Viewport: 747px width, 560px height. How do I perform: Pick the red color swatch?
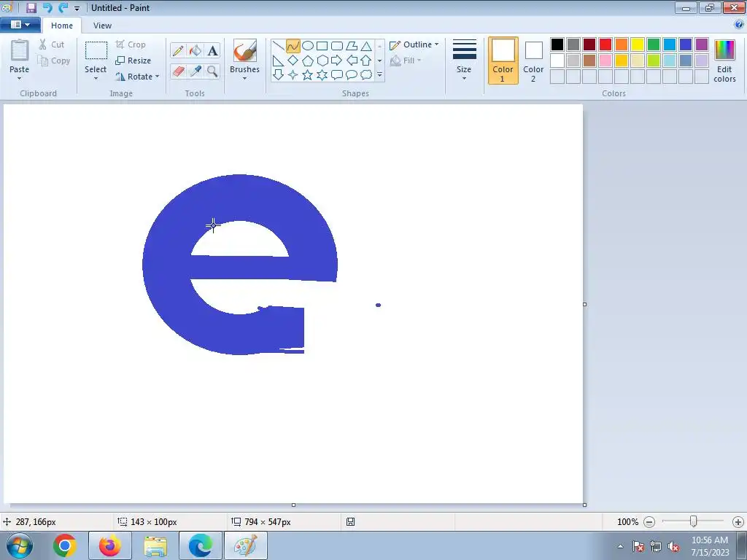605,44
